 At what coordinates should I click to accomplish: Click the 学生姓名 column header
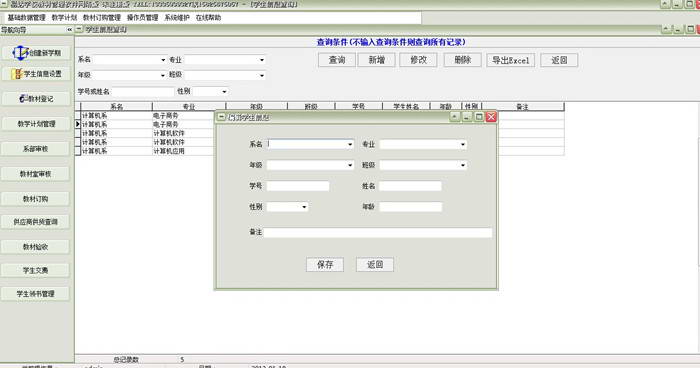pos(406,107)
